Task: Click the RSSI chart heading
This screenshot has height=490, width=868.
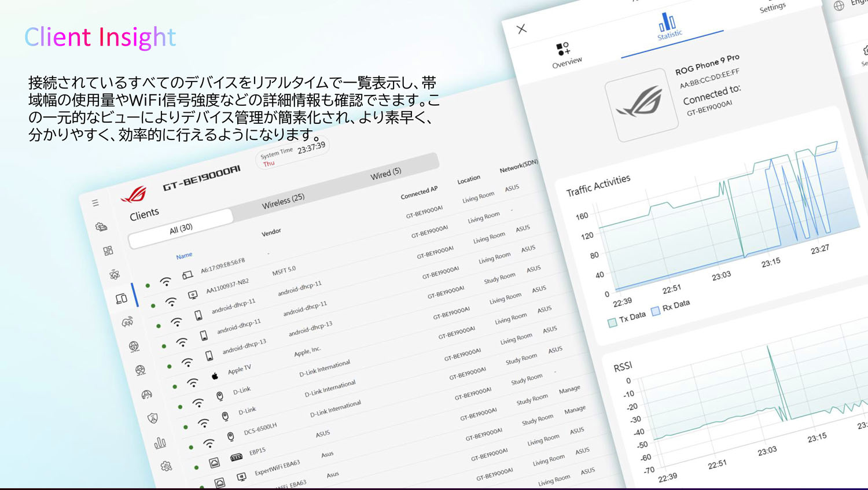Action: point(623,367)
